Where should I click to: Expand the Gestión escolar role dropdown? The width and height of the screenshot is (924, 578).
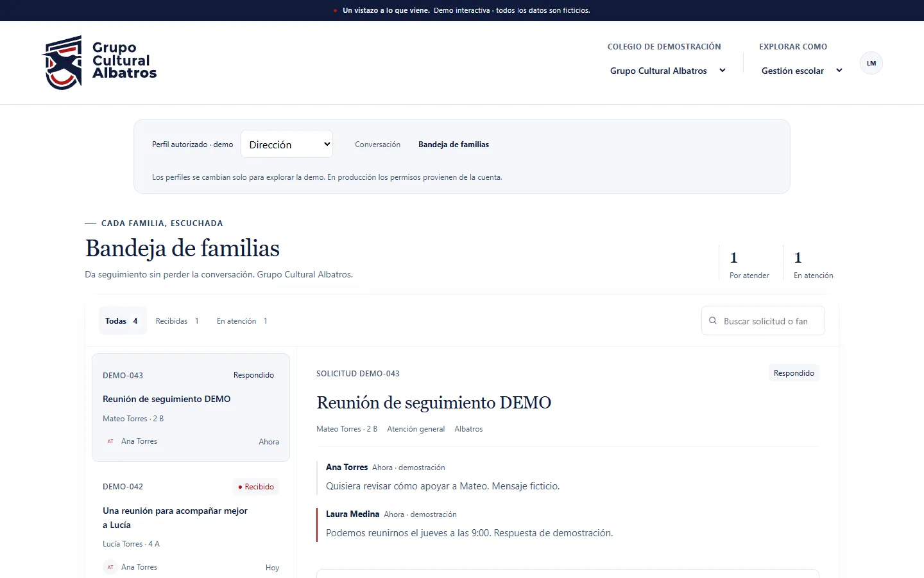tap(801, 71)
